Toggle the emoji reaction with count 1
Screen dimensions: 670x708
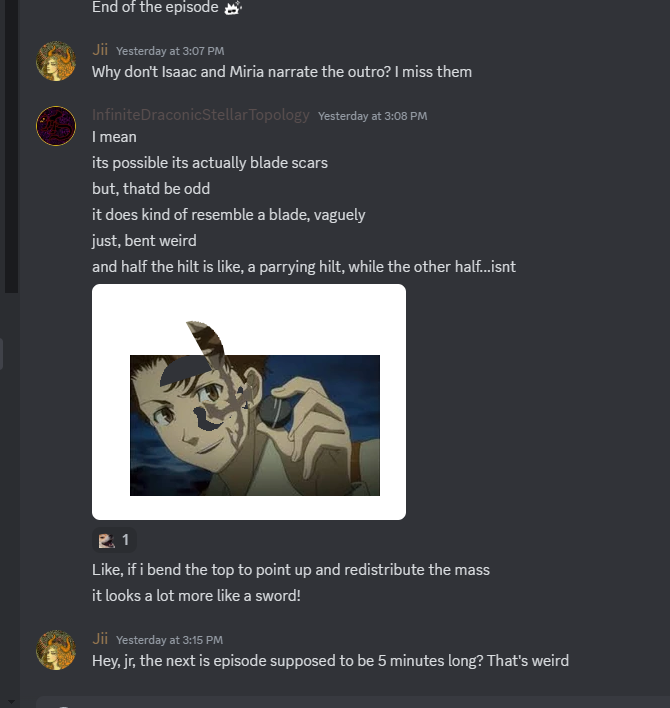[x=114, y=540]
